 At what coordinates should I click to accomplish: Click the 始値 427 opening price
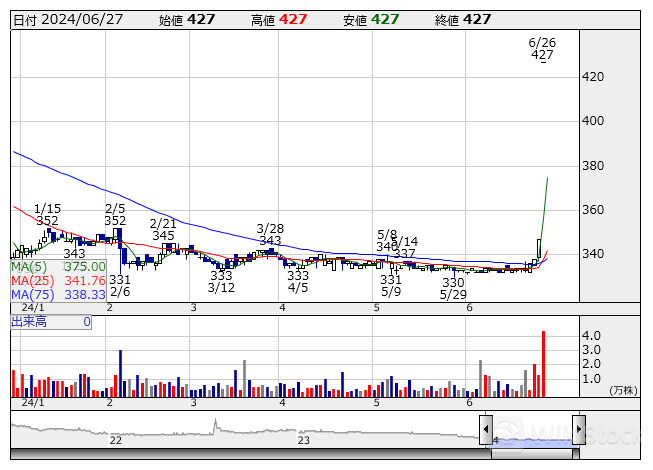coord(187,20)
